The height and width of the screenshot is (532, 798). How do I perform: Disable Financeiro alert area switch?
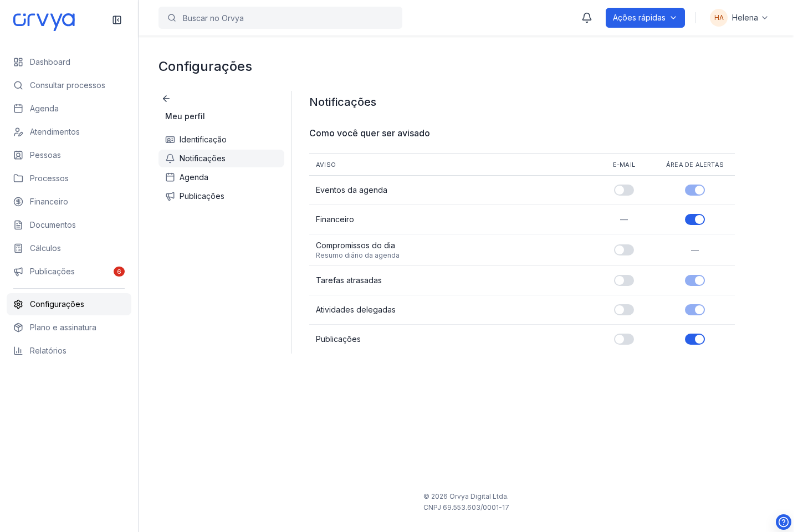pos(695,219)
